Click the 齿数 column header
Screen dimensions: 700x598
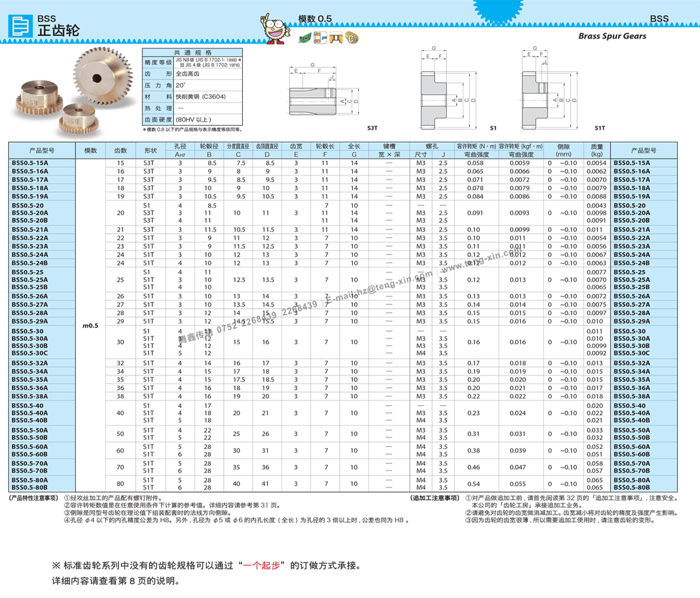point(121,151)
